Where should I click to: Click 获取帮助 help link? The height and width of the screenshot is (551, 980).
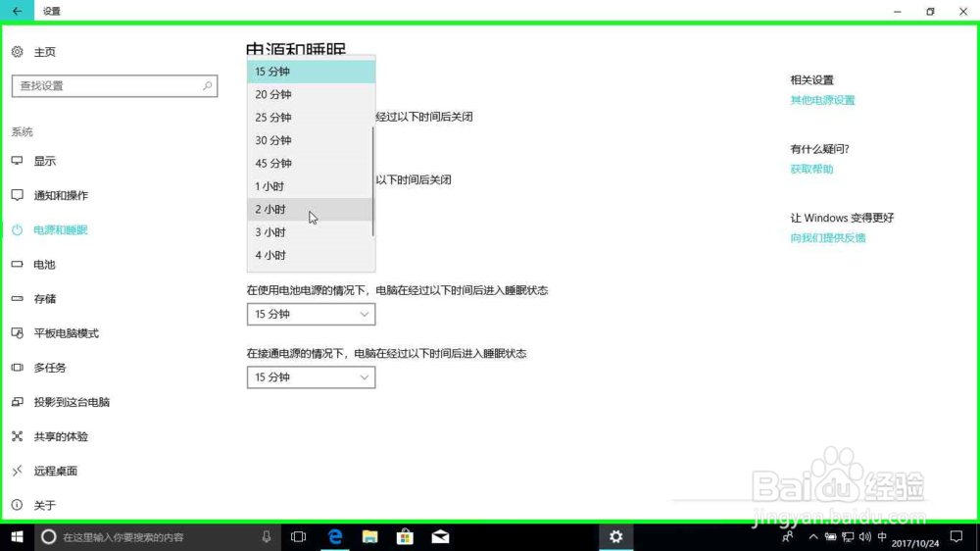tap(811, 169)
